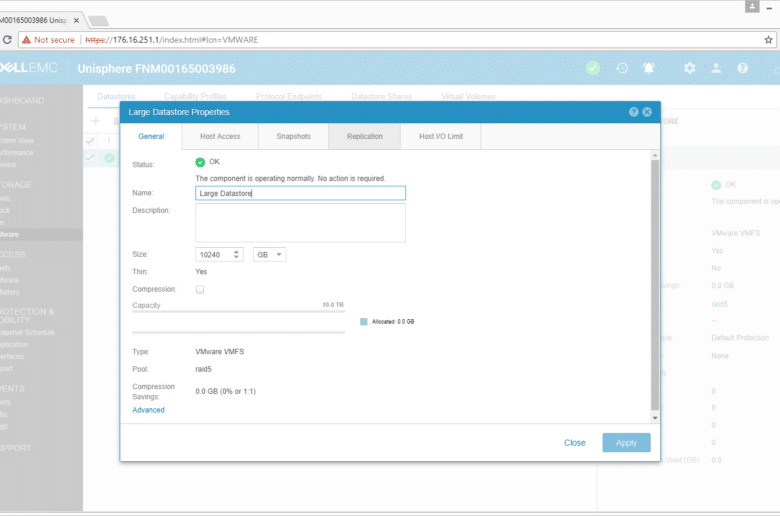Click the Unisphere FNM00165003986 title
Viewport: 780px width, 516px height.
[156, 69]
